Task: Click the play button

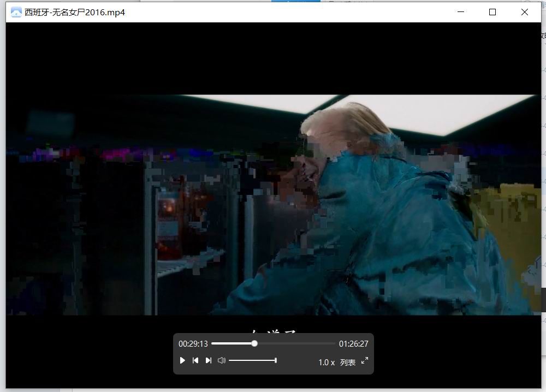Action: [182, 361]
